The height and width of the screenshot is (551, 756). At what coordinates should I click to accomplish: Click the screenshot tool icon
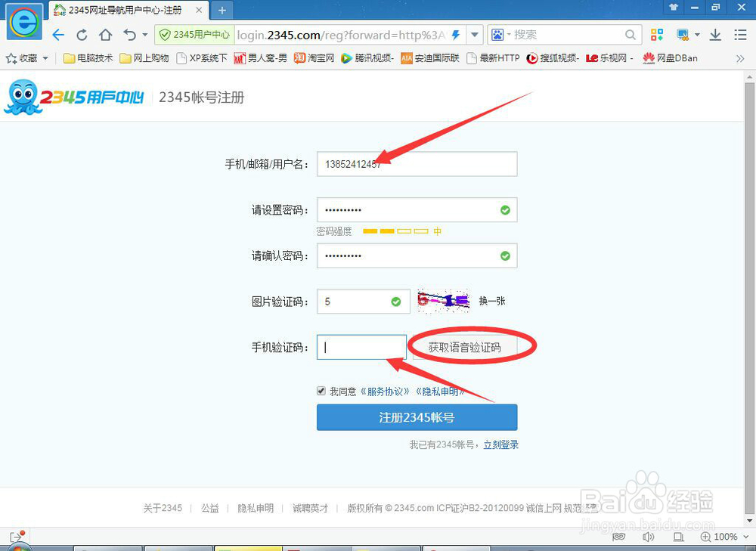tap(683, 35)
